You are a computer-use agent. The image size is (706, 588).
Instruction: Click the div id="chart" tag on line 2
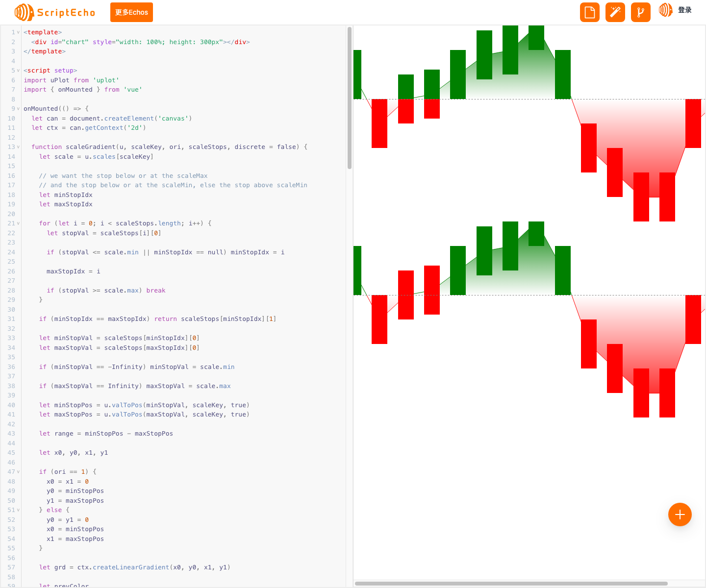click(x=141, y=42)
